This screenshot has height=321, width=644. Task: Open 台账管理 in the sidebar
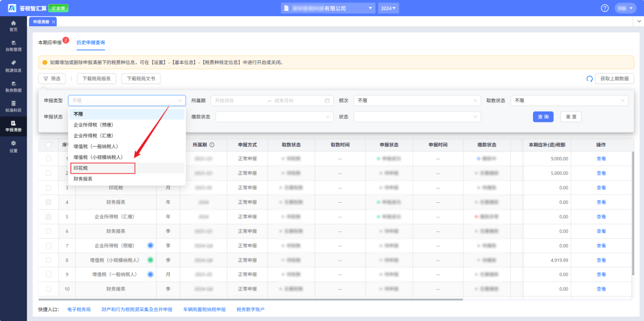pyautogui.click(x=14, y=45)
